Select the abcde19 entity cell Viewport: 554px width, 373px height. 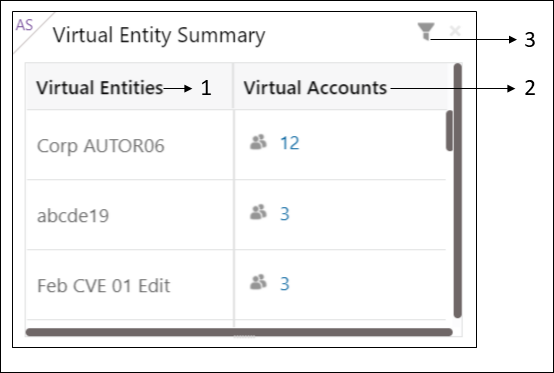[130, 215]
